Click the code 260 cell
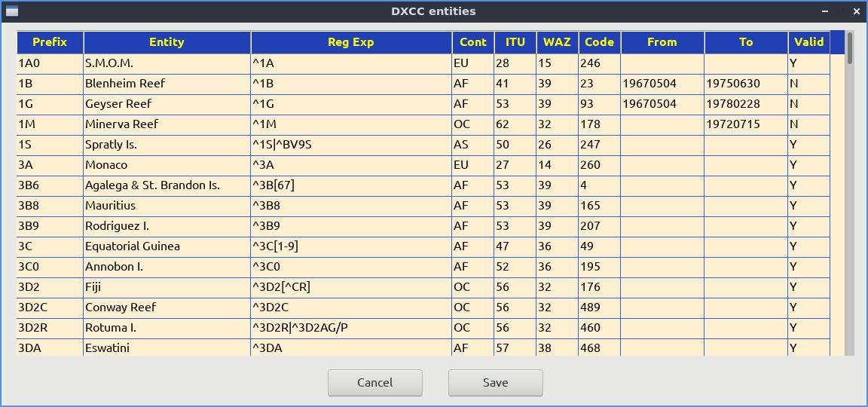The width and height of the screenshot is (868, 407). (600, 165)
